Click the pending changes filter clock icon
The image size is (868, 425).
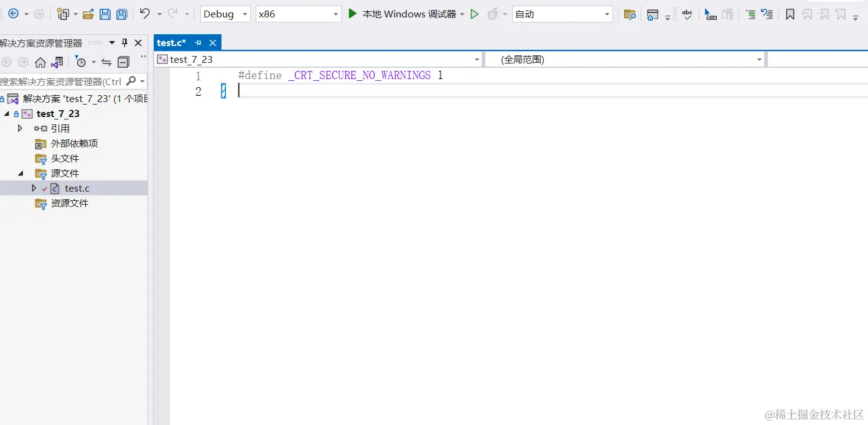point(81,62)
